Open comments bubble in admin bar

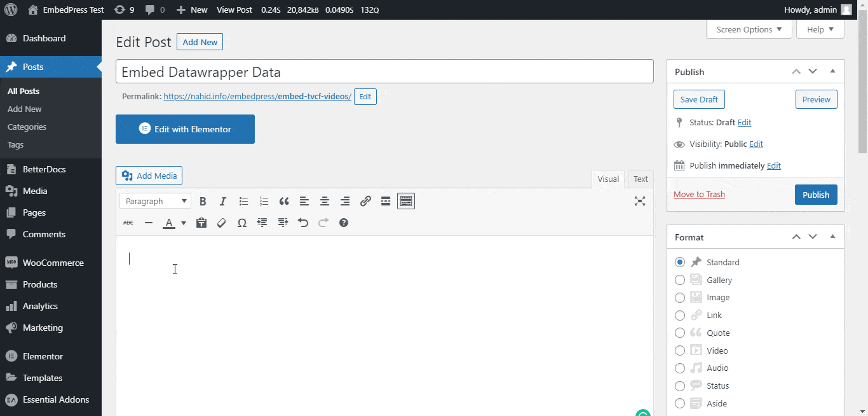pyautogui.click(x=155, y=10)
